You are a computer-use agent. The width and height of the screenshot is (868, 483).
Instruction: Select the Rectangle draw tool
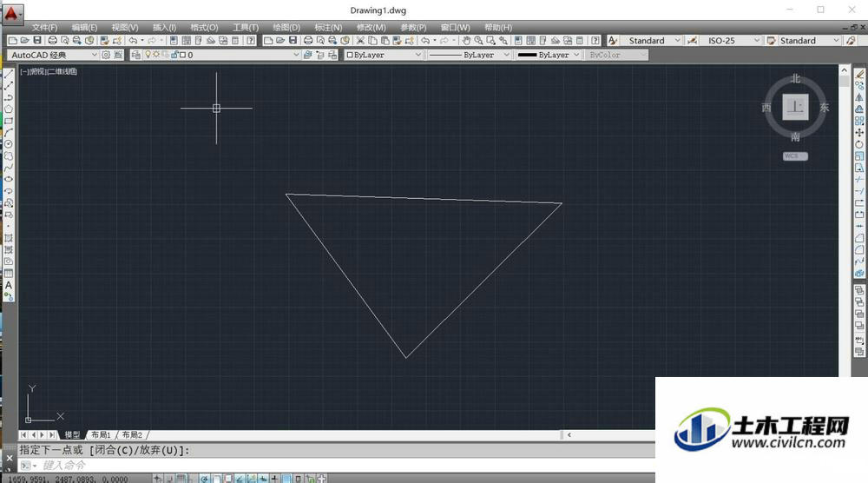pos(9,120)
